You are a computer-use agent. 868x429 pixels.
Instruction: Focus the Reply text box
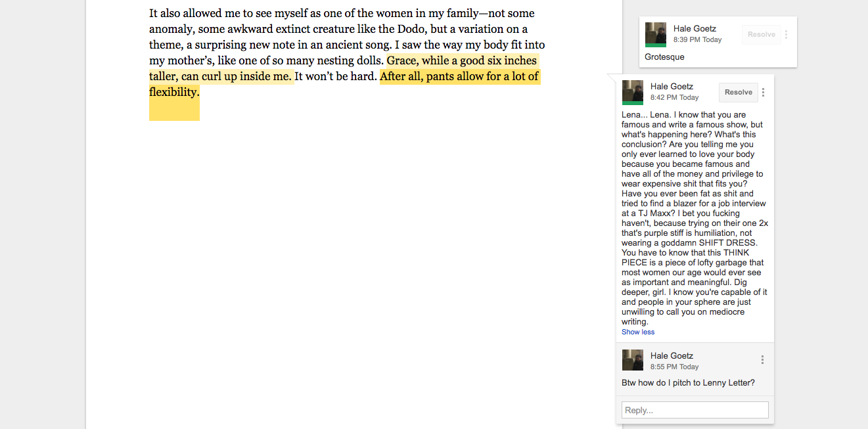695,410
